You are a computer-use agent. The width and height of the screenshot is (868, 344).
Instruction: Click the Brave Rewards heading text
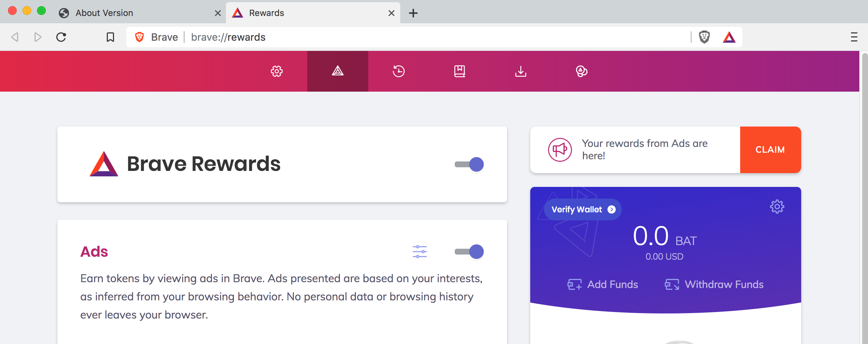(204, 164)
